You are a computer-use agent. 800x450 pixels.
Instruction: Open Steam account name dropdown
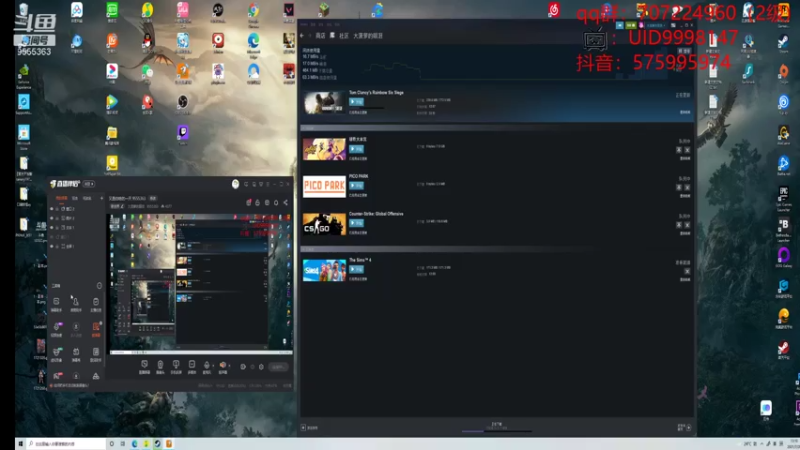656,25
